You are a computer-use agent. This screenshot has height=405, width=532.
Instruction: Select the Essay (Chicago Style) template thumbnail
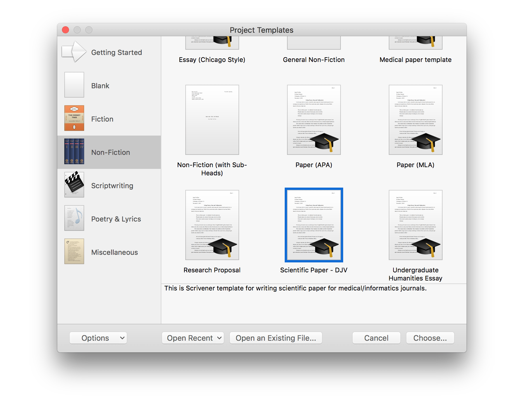[212, 43]
